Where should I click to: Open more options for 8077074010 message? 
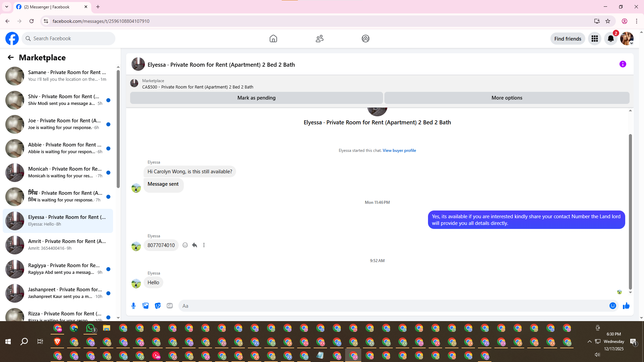click(204, 245)
